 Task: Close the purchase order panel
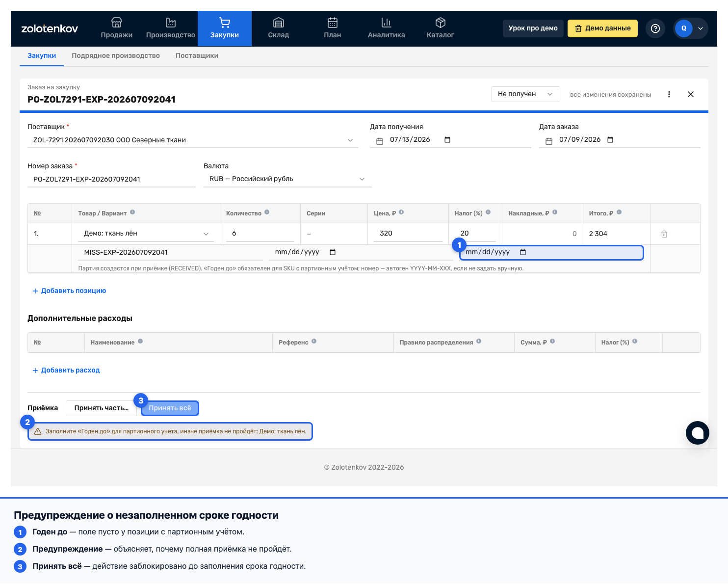click(x=691, y=94)
